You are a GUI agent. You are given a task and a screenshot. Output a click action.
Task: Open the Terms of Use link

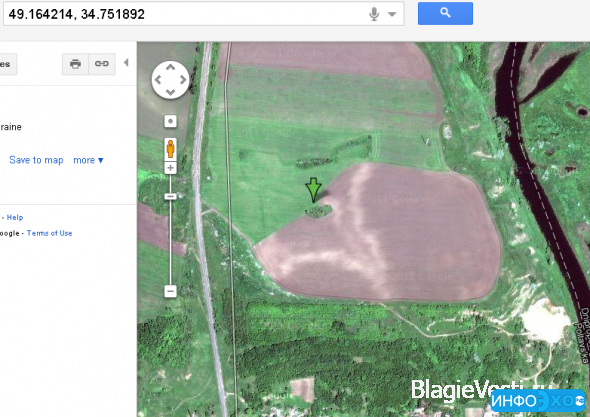pos(49,233)
